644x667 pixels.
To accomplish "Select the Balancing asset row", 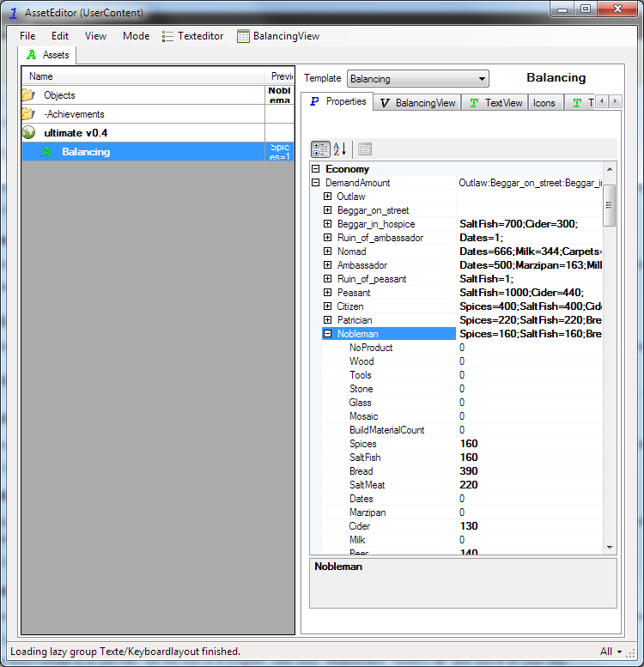I will (x=158, y=151).
